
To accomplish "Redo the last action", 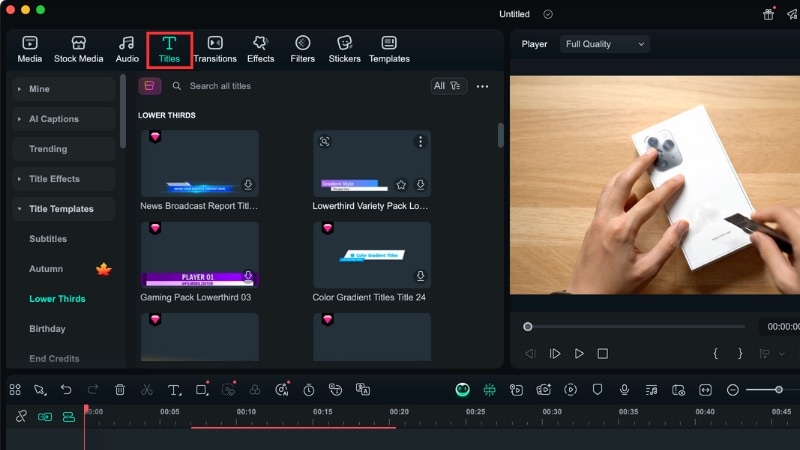I will [x=93, y=390].
